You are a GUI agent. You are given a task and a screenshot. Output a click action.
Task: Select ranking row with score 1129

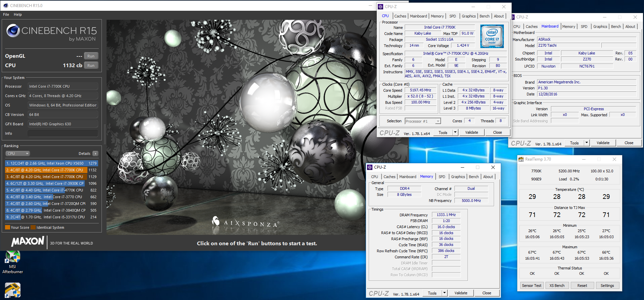51,177
